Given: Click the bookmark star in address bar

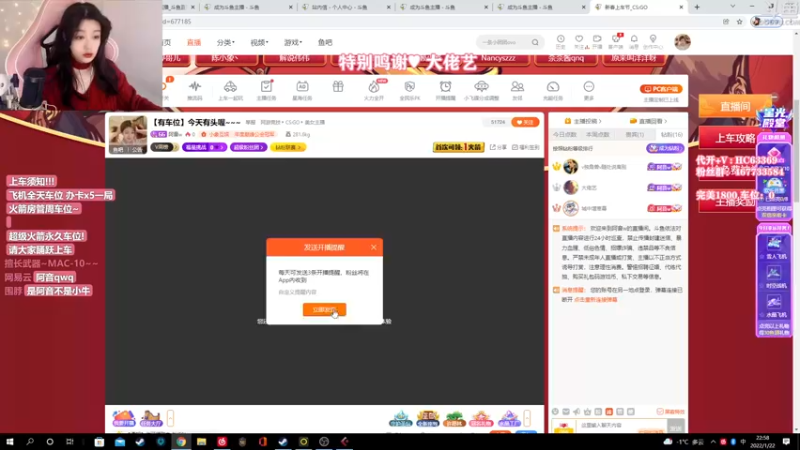Looking at the screenshot, I should [739, 21].
